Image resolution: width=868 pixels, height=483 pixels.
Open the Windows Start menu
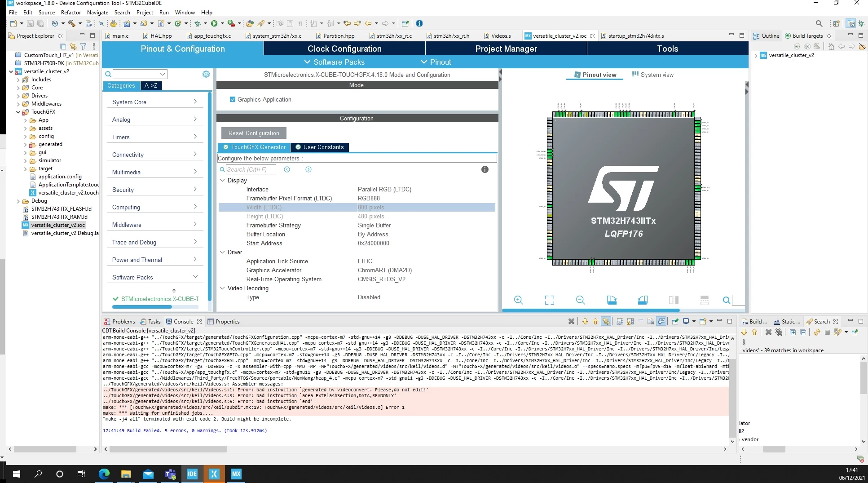click(x=17, y=474)
